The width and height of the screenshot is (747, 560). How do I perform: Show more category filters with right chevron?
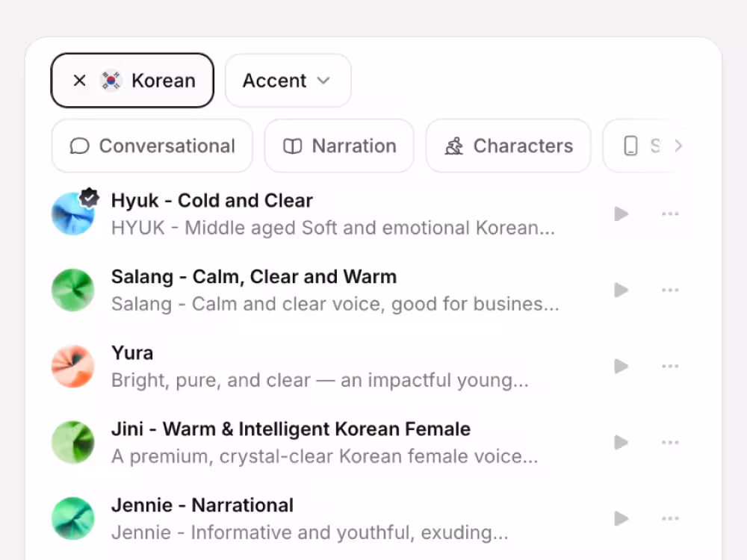678,146
